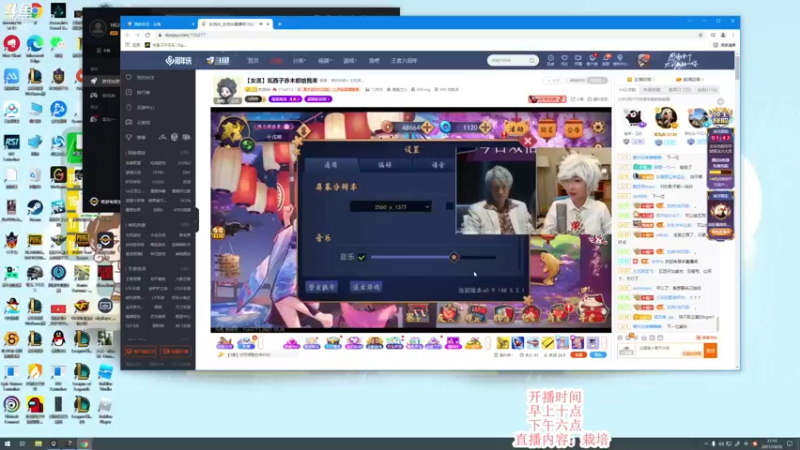Image resolution: width=800 pixels, height=450 pixels.
Task: Click the 01:42 countdown event widget
Action: click(x=720, y=156)
